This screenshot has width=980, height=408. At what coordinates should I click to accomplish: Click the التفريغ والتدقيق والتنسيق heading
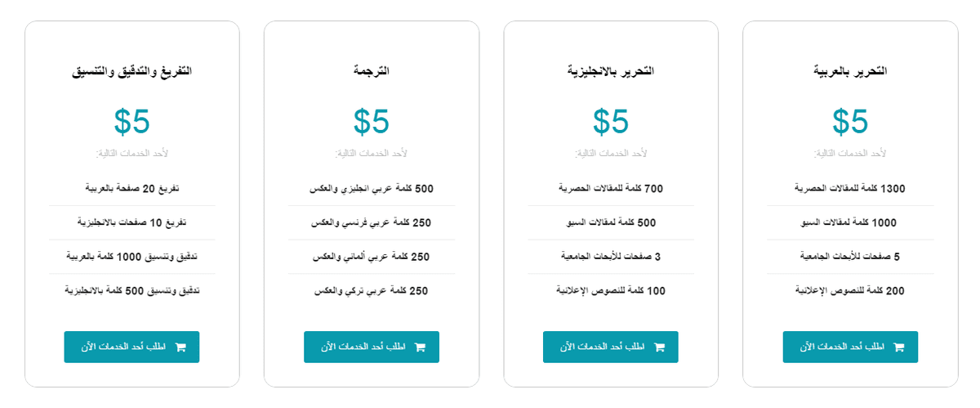click(x=132, y=72)
